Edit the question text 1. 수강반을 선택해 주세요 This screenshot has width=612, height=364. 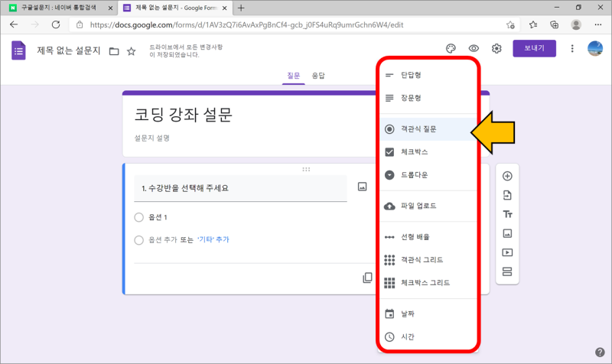tap(240, 188)
